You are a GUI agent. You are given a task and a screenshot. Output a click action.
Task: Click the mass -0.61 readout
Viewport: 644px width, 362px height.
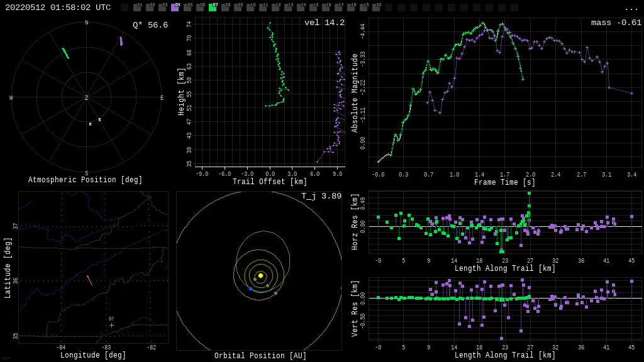click(616, 23)
